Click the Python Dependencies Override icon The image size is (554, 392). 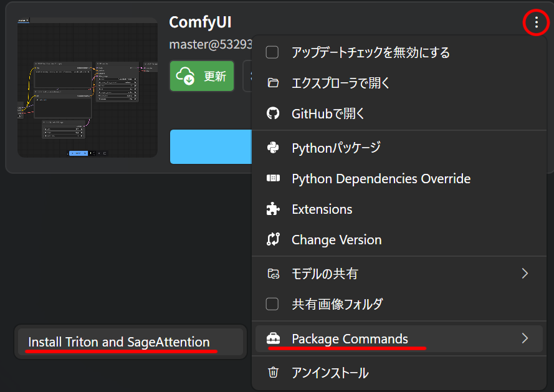[273, 179]
